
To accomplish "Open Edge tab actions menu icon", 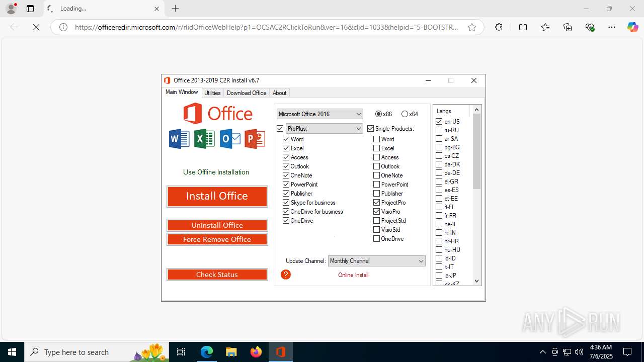I will pos(30,9).
